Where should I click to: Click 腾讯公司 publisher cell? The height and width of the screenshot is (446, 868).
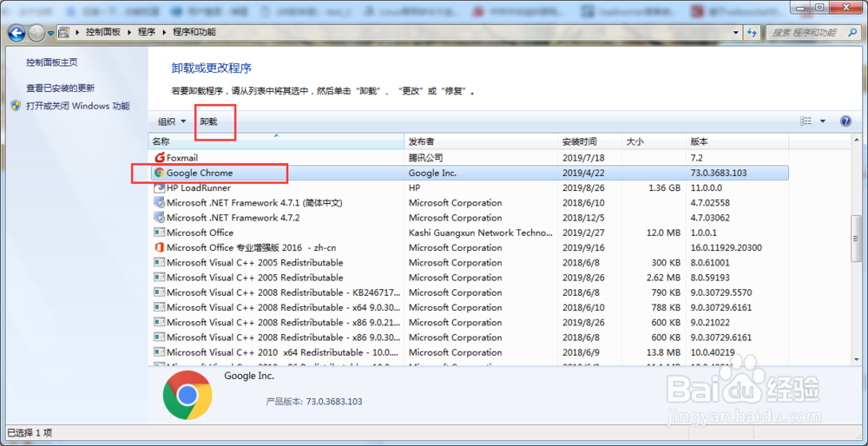[425, 158]
